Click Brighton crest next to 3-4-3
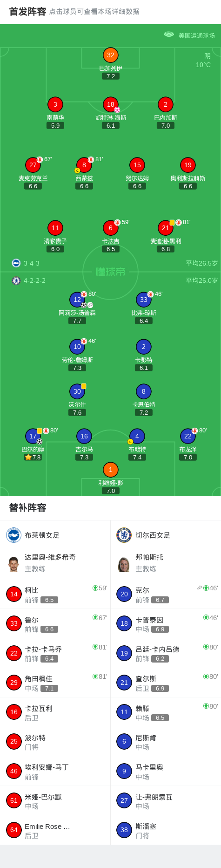221x868 pixels. click(x=16, y=263)
